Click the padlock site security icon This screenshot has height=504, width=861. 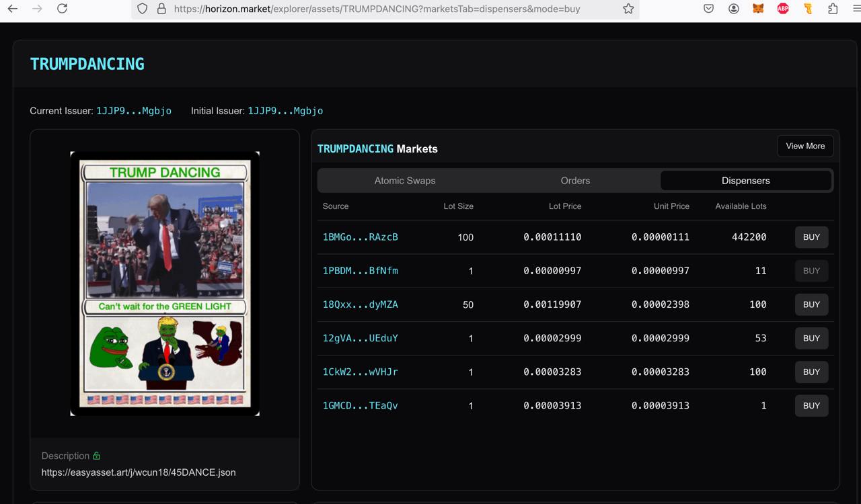tap(161, 9)
